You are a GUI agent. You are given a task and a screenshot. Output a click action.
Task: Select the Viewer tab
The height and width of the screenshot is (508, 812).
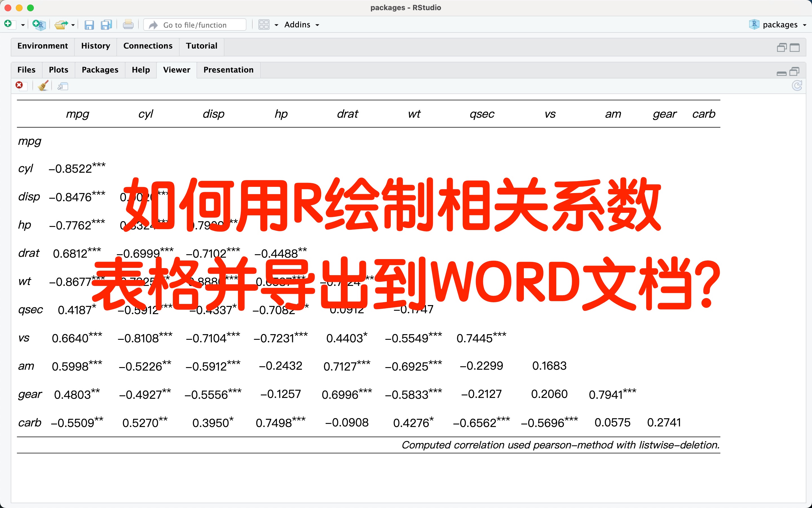(176, 70)
